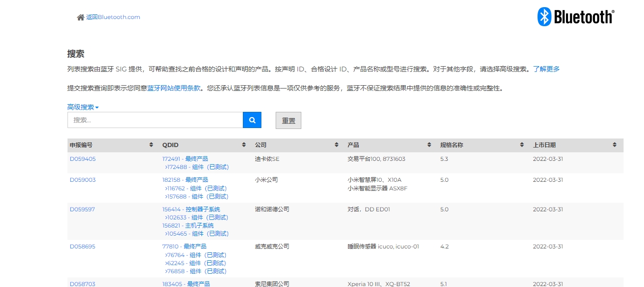Open the 了解更多 link
The width and height of the screenshot is (644, 287).
(546, 69)
